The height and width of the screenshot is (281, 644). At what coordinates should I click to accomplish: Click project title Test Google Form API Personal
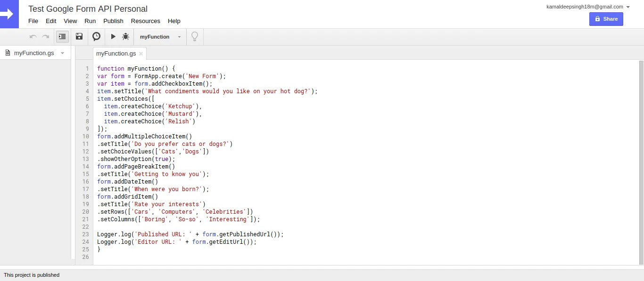88,8
